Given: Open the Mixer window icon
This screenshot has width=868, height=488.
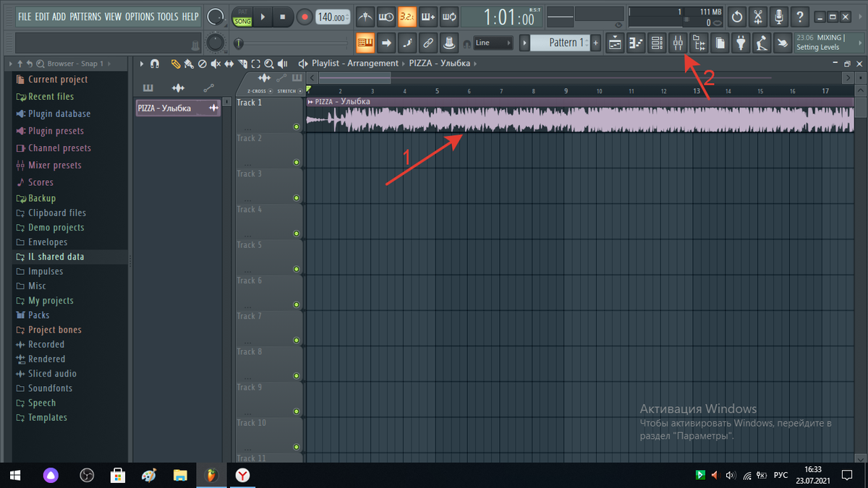Looking at the screenshot, I should 678,43.
